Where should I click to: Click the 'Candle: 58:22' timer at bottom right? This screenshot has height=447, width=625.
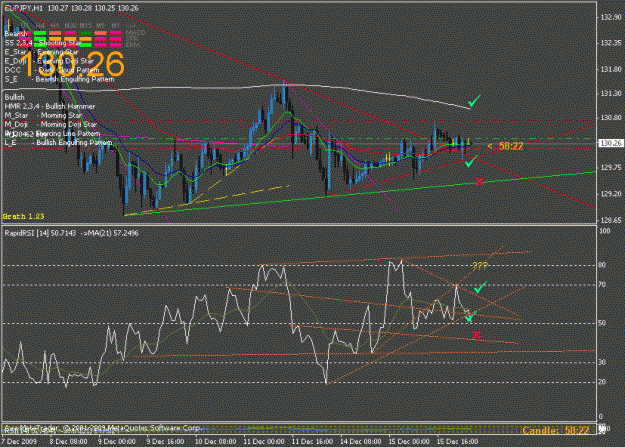tap(555, 430)
